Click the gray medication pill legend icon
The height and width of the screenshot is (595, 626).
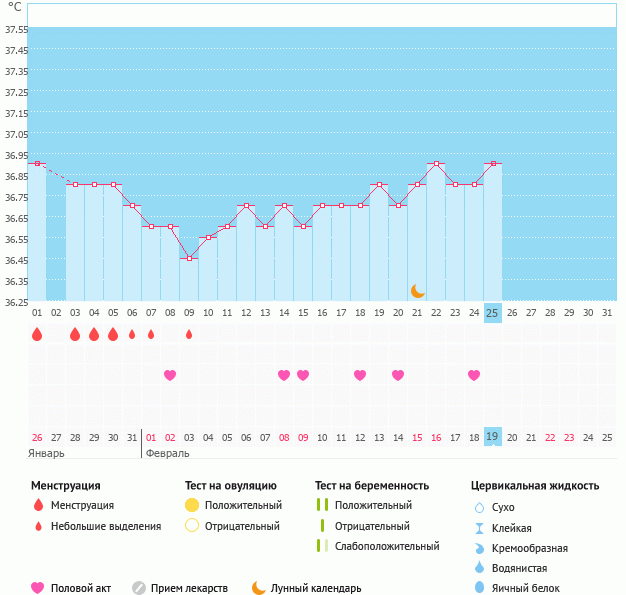[139, 588]
